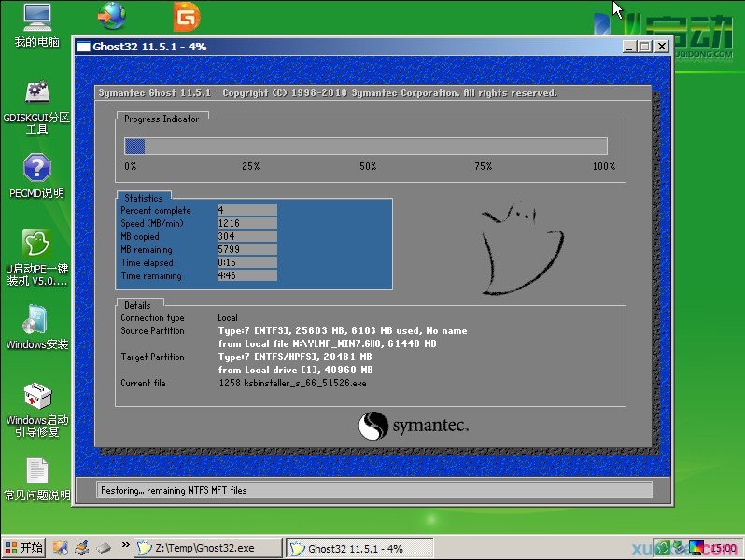Click the Time remaining value 4:46
Image resolution: width=745 pixels, height=560 pixels.
(247, 275)
